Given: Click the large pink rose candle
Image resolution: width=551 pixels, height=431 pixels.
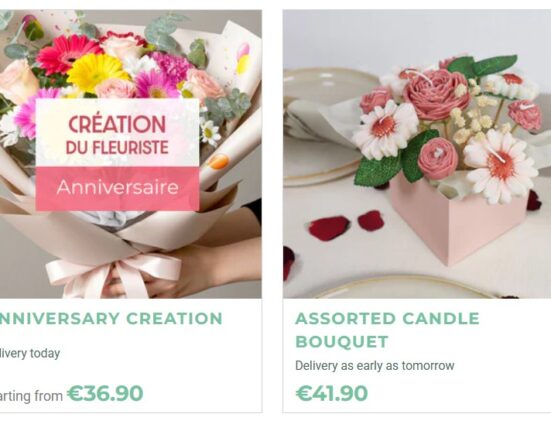Looking at the screenshot, I should tap(436, 94).
